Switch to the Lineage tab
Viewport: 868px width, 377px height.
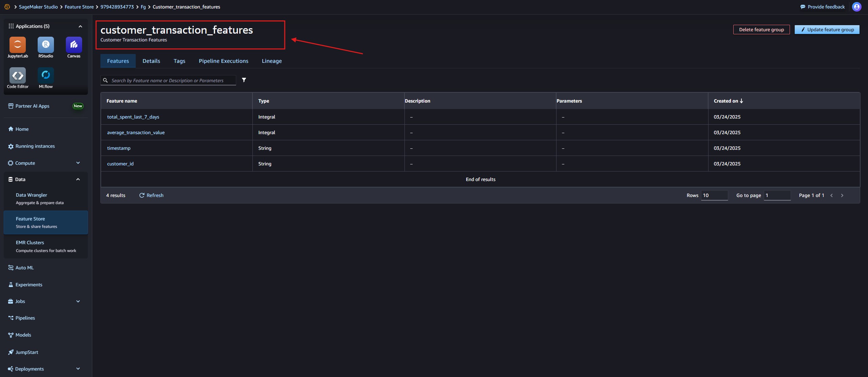pos(271,61)
